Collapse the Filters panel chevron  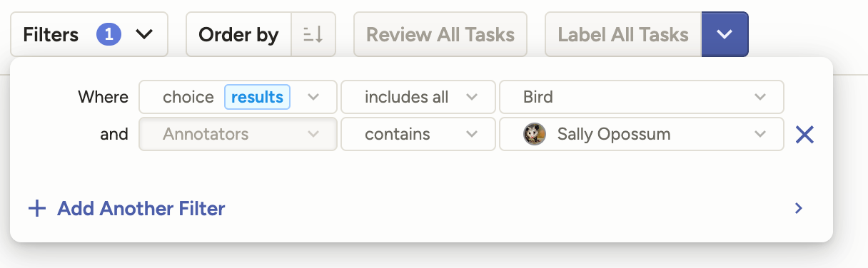(144, 34)
